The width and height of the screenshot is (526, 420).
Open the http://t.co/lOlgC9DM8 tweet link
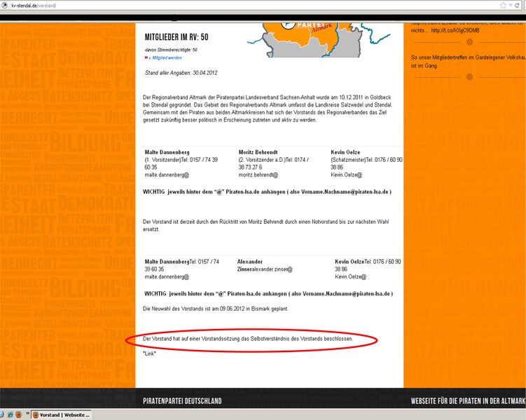pyautogui.click(x=455, y=31)
